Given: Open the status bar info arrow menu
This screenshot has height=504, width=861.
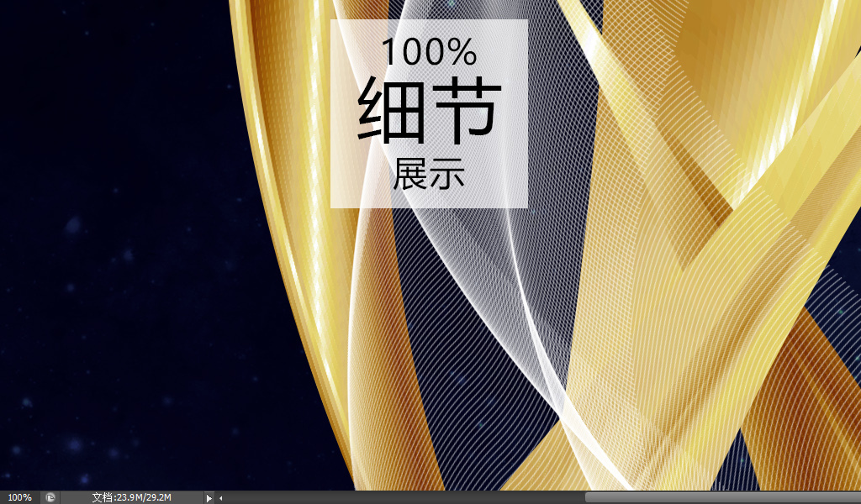Looking at the screenshot, I should (209, 498).
